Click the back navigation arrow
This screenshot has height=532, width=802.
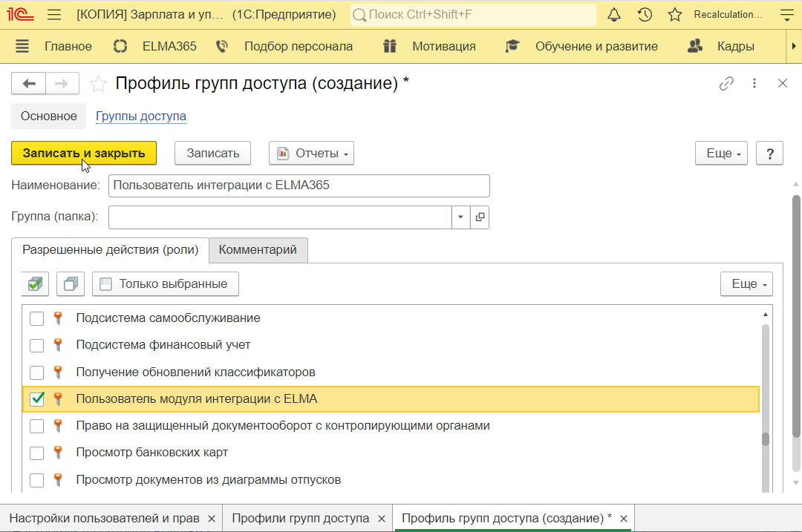click(x=29, y=84)
